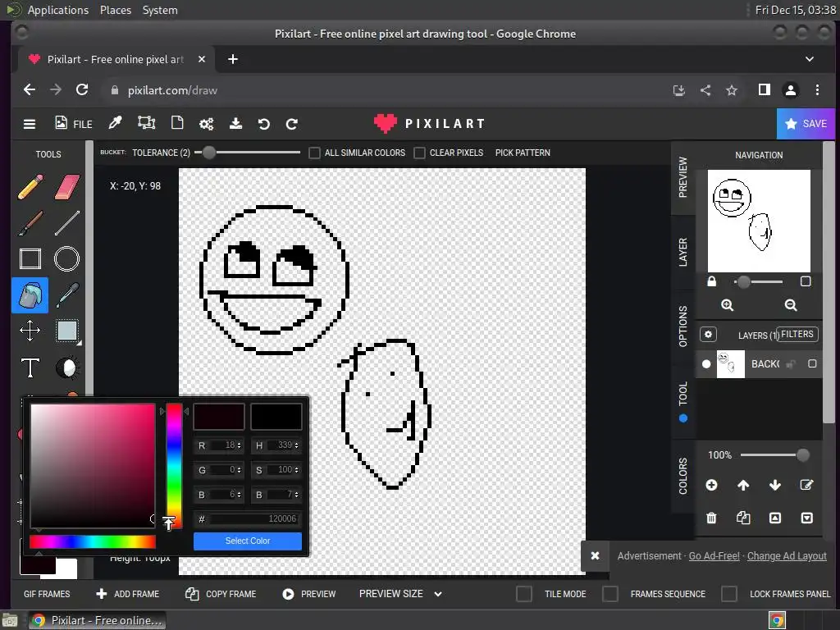Create a new drawing file
The image size is (840, 630).
(177, 123)
